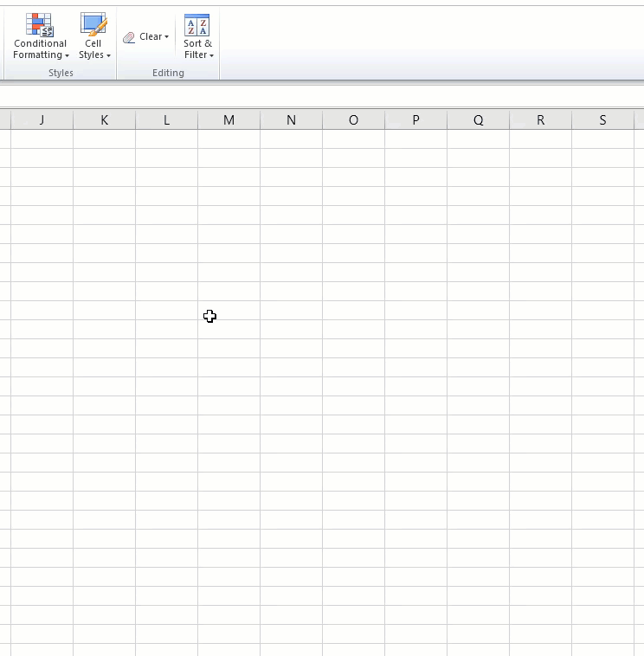Click the Editing group label

[168, 74]
